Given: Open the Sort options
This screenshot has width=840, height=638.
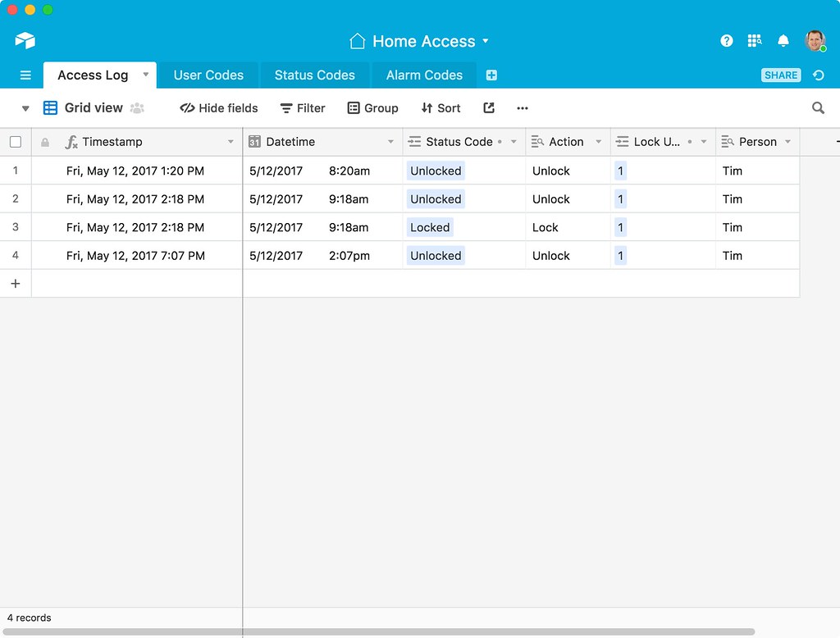Looking at the screenshot, I should [441, 108].
